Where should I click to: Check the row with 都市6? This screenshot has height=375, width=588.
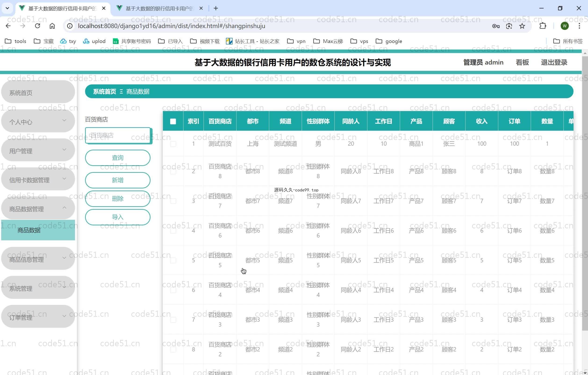pos(173,231)
